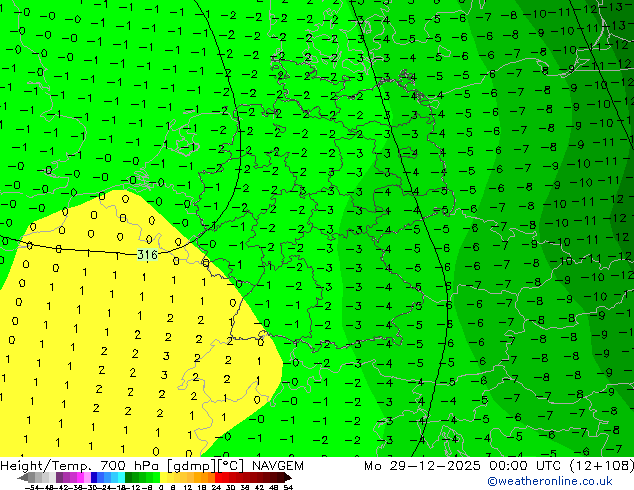Click the '(12+108)' forecast hour label
The height and width of the screenshot is (490, 634).
pyautogui.click(x=601, y=466)
